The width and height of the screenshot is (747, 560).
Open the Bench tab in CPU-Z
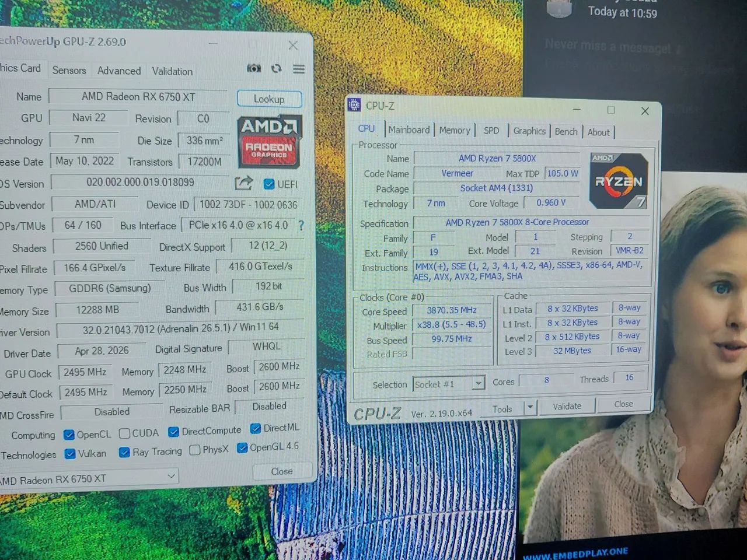[x=566, y=132]
